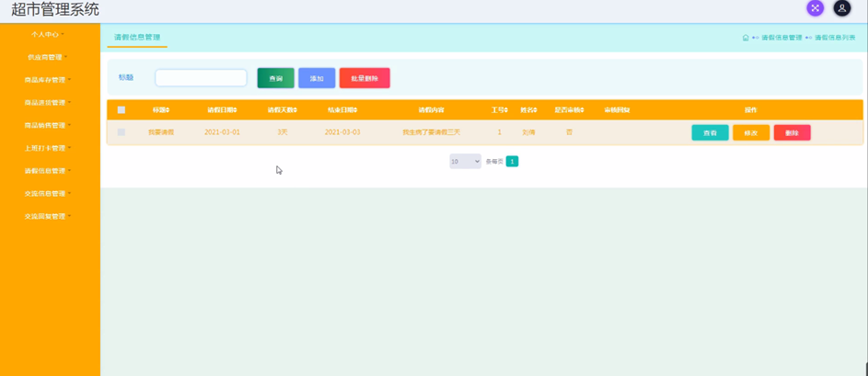The width and height of the screenshot is (868, 376).
Task: Tick the checkbox for the 我要请假 row
Action: pyautogui.click(x=122, y=132)
